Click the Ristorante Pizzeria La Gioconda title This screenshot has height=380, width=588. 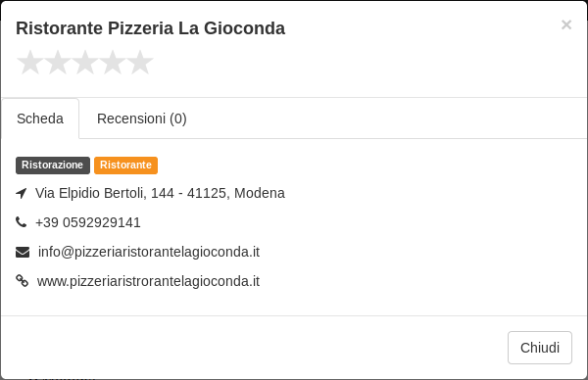(x=150, y=28)
